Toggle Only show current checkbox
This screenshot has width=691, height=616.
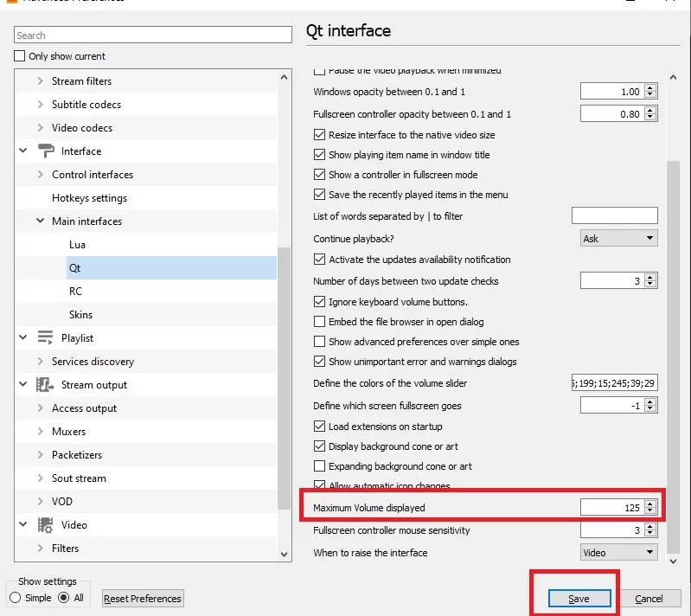point(19,56)
